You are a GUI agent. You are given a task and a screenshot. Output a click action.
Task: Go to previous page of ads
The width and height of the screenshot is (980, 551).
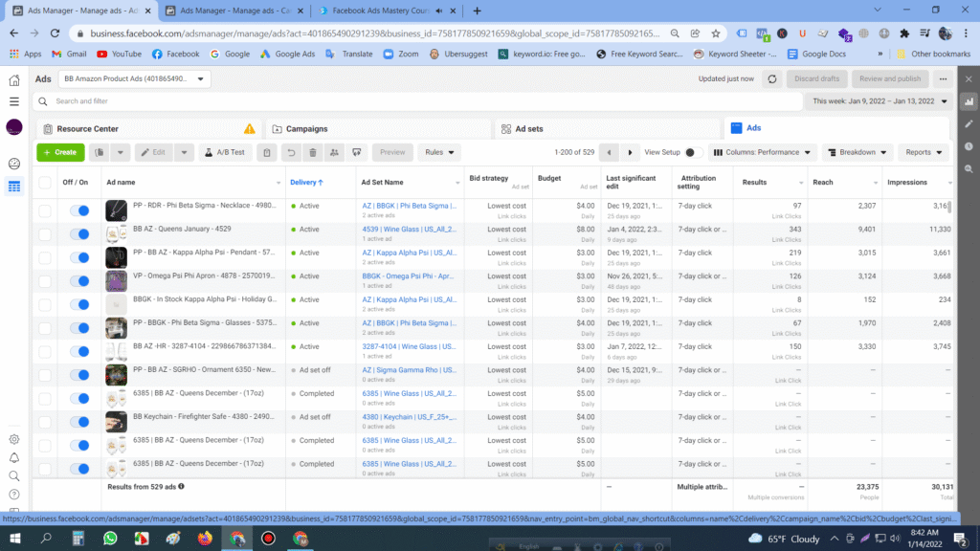pyautogui.click(x=609, y=152)
